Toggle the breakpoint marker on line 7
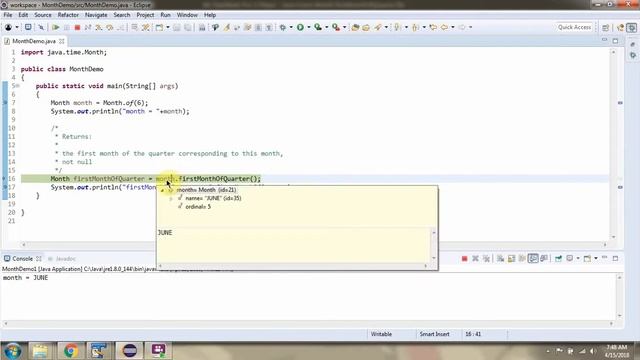The width and height of the screenshot is (640, 360). pyautogui.click(x=5, y=102)
